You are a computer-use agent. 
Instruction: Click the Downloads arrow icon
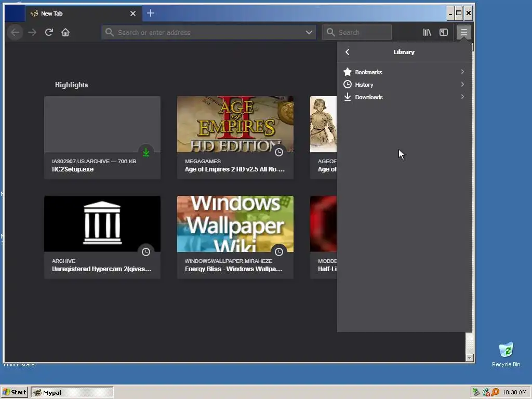(x=348, y=97)
